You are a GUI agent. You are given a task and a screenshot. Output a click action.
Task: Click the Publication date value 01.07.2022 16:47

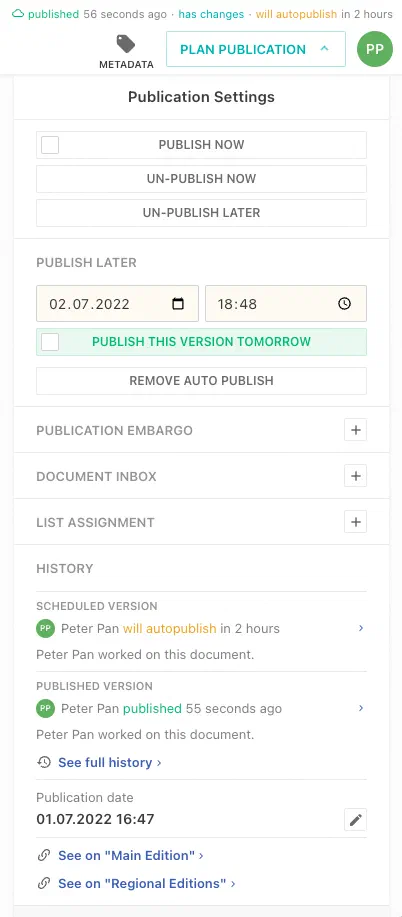point(95,819)
